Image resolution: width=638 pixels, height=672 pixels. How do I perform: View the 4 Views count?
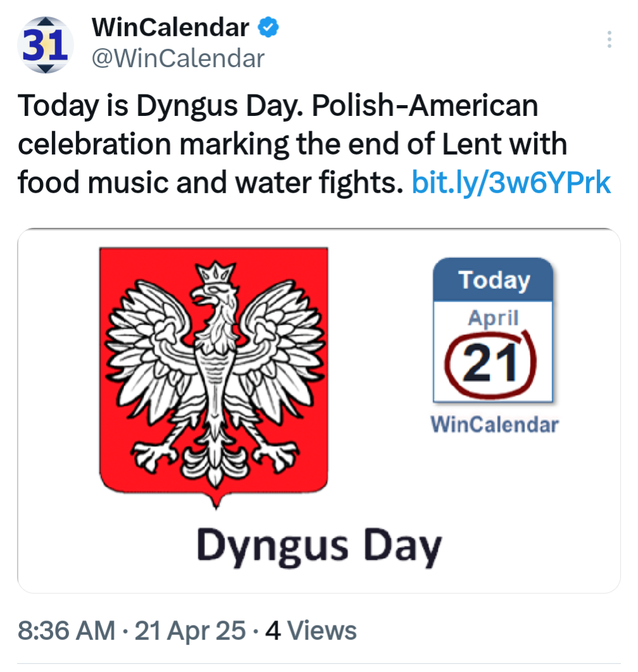[311, 630]
